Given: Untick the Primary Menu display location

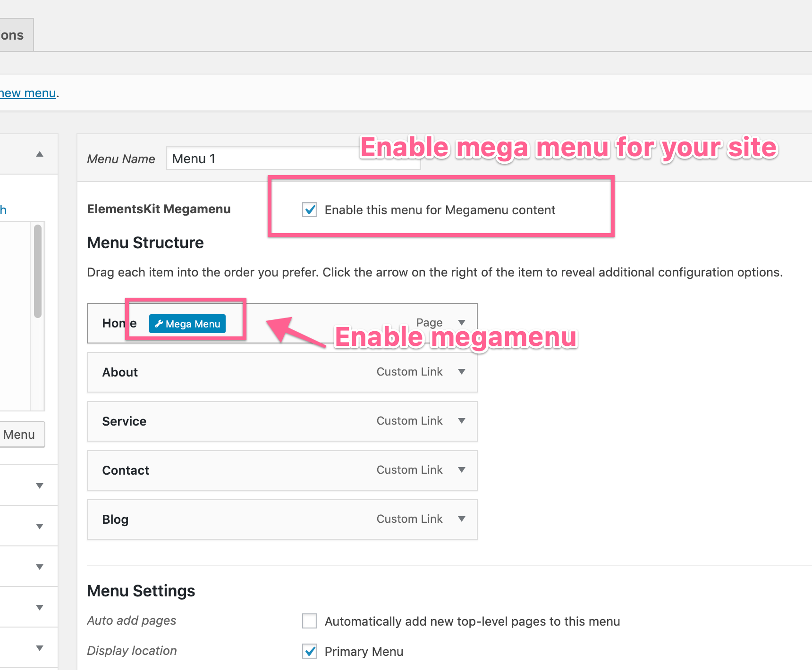Looking at the screenshot, I should 310,651.
